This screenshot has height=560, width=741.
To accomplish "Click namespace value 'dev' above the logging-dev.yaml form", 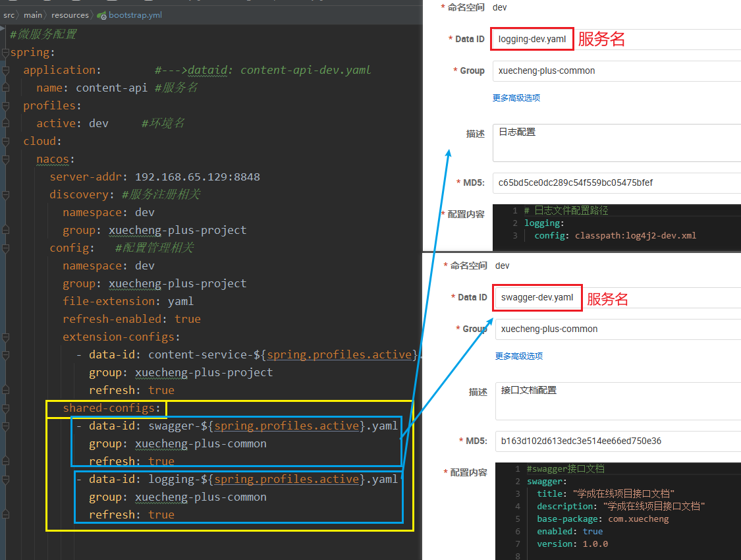I will [x=499, y=7].
